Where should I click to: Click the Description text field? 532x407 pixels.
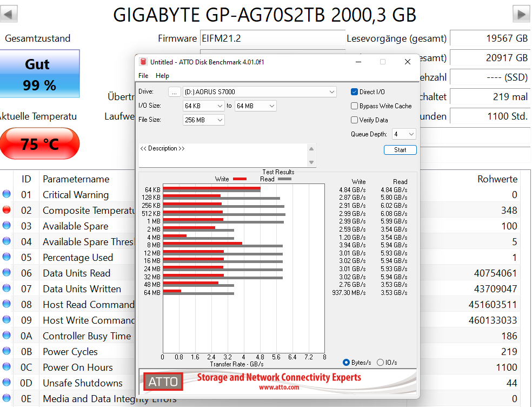click(223, 155)
